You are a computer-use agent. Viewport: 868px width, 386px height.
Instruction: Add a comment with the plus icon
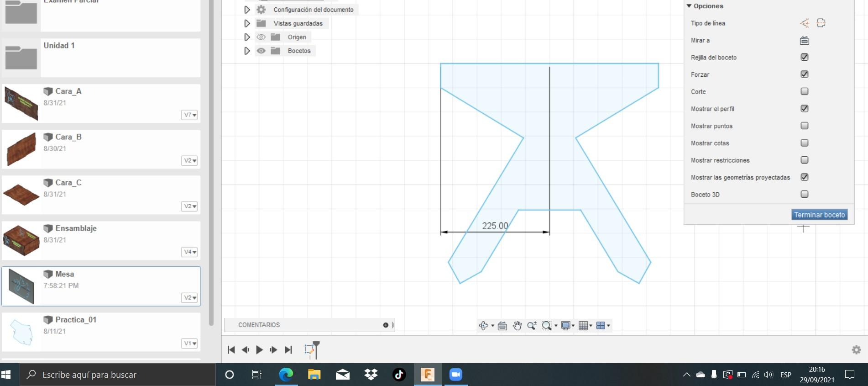click(x=386, y=325)
